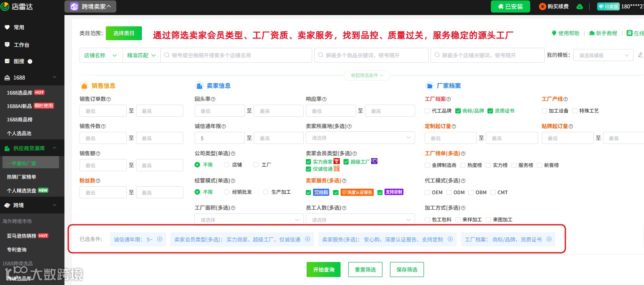Screen dimensions: 644x285
Task: Select the 生产加工 business mode radio
Action: [265, 192]
